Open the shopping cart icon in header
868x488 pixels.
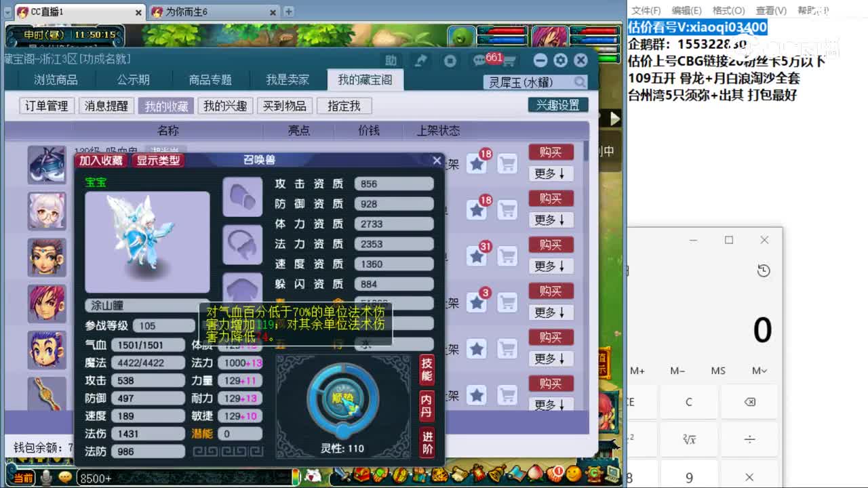tap(509, 62)
